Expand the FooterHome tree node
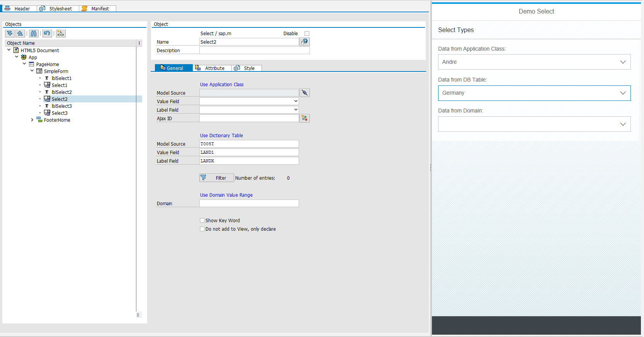 [x=32, y=120]
